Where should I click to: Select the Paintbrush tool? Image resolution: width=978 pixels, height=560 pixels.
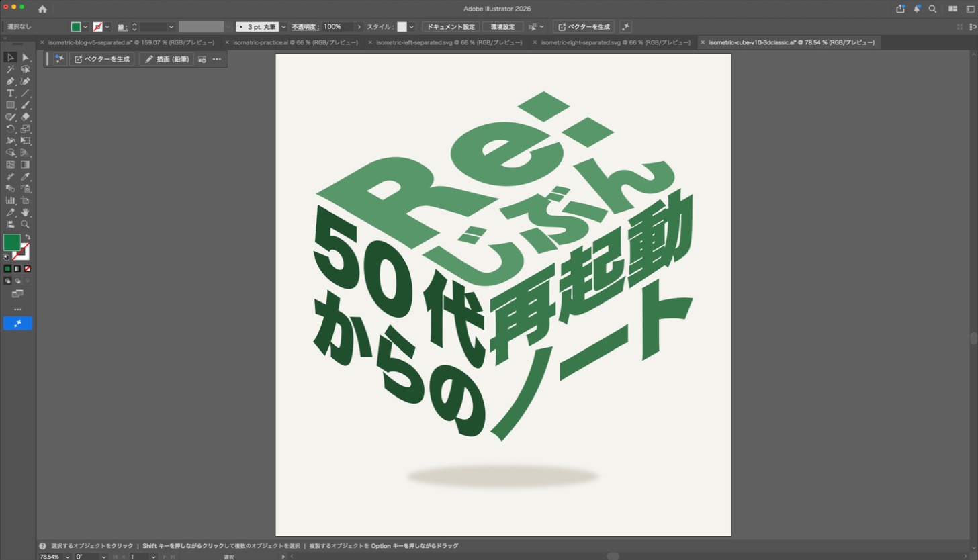[x=26, y=105]
